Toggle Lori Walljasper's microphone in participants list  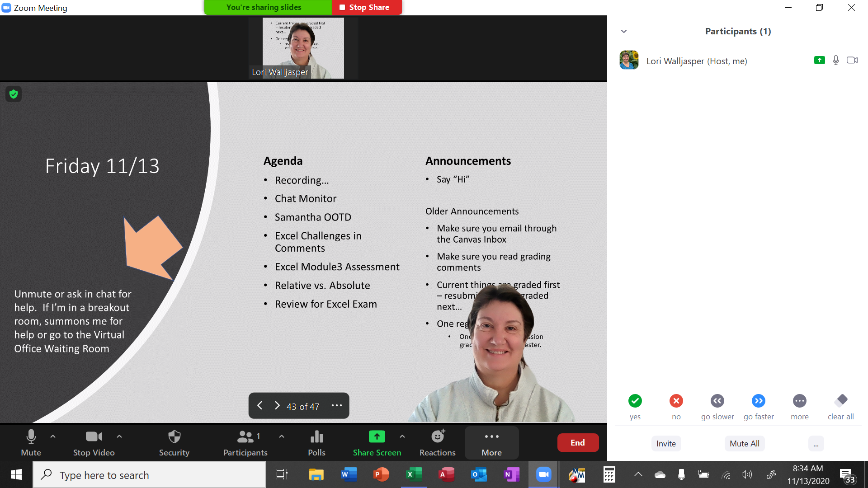coord(835,60)
